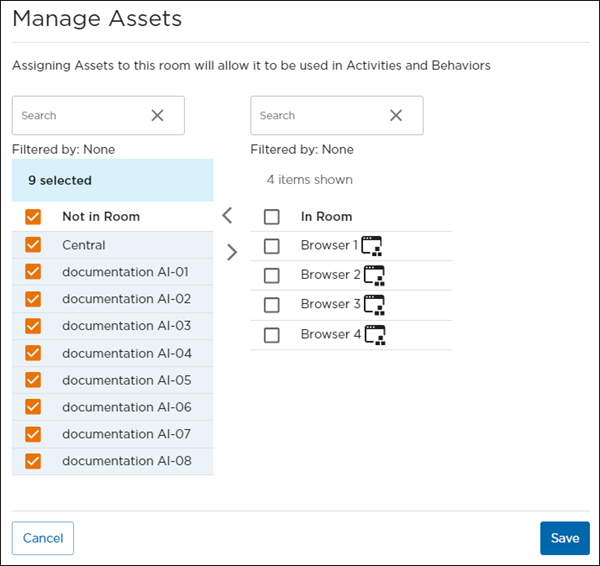Select the documentation AI-08 row label

pos(126,461)
